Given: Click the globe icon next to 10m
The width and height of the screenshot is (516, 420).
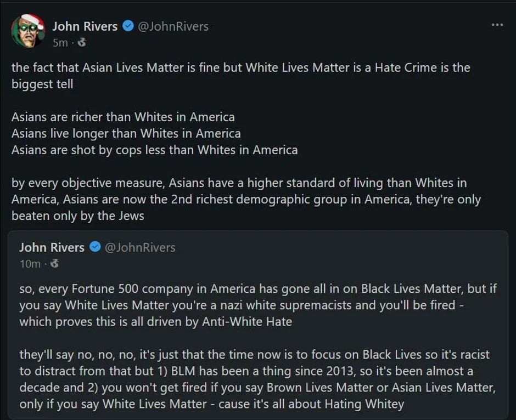Looking at the screenshot, I should (x=55, y=264).
